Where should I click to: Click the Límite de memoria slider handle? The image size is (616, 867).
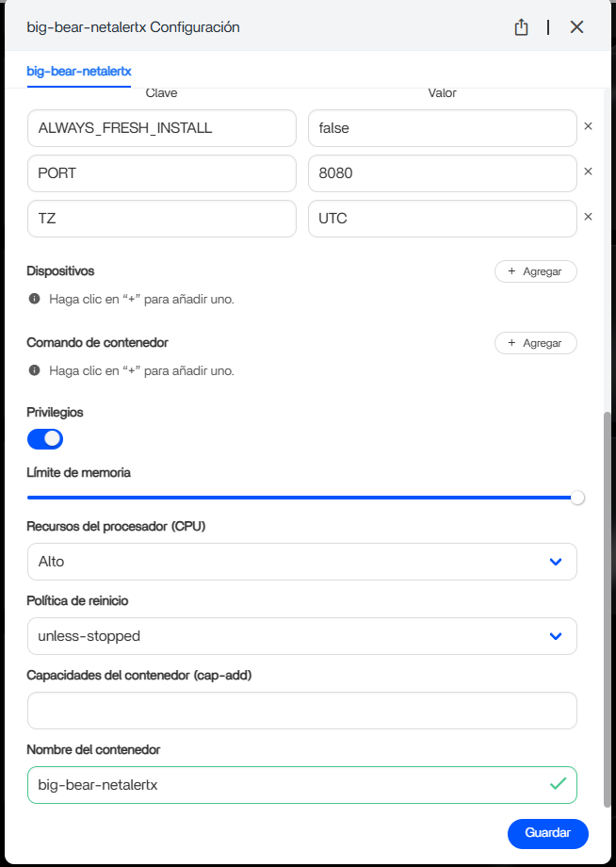[x=577, y=498]
